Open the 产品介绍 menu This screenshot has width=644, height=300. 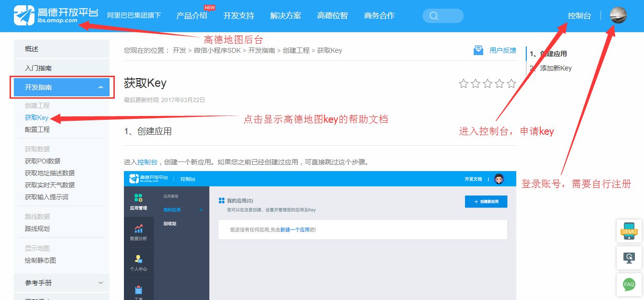192,15
